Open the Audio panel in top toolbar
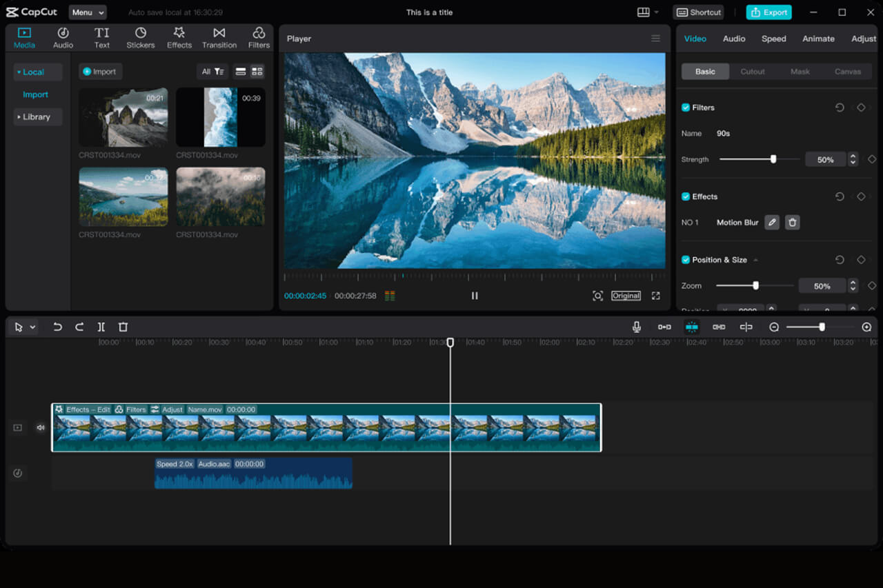883x588 pixels. (63, 38)
